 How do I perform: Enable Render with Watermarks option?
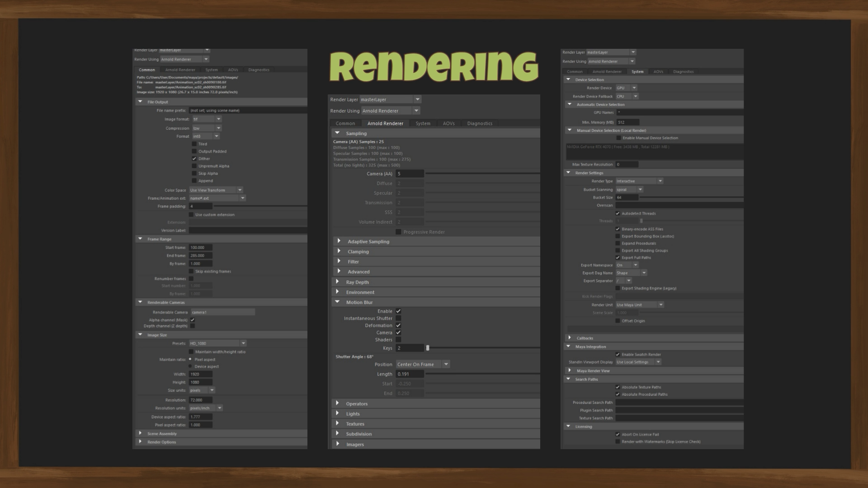coord(618,441)
